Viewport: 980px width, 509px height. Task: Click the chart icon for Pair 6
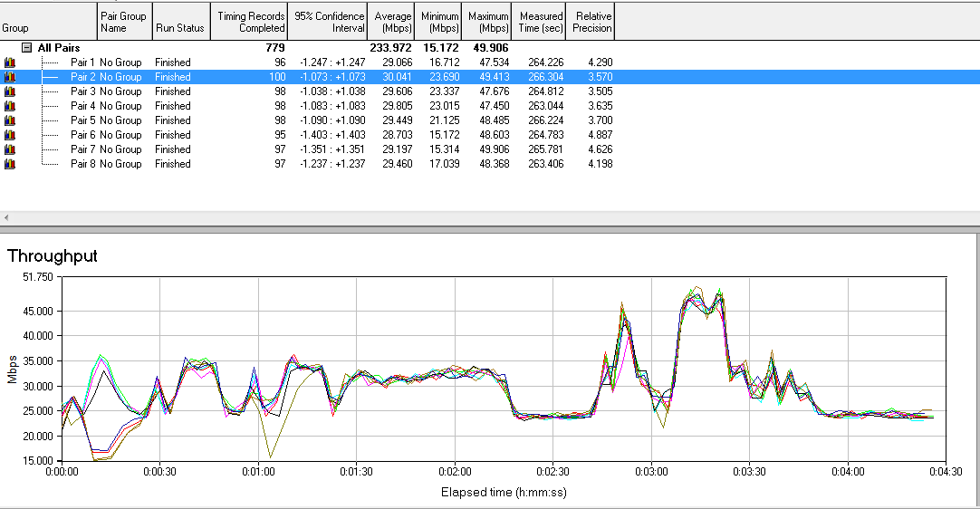[9, 134]
